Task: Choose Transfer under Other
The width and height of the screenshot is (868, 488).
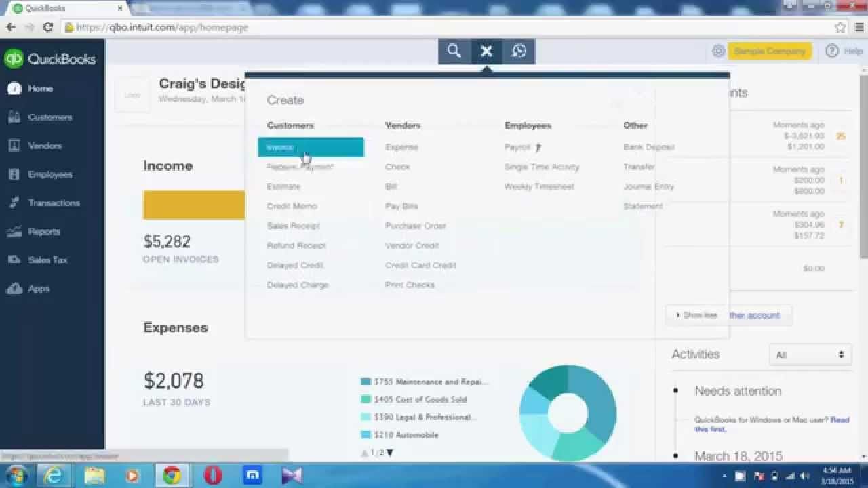Action: click(639, 167)
